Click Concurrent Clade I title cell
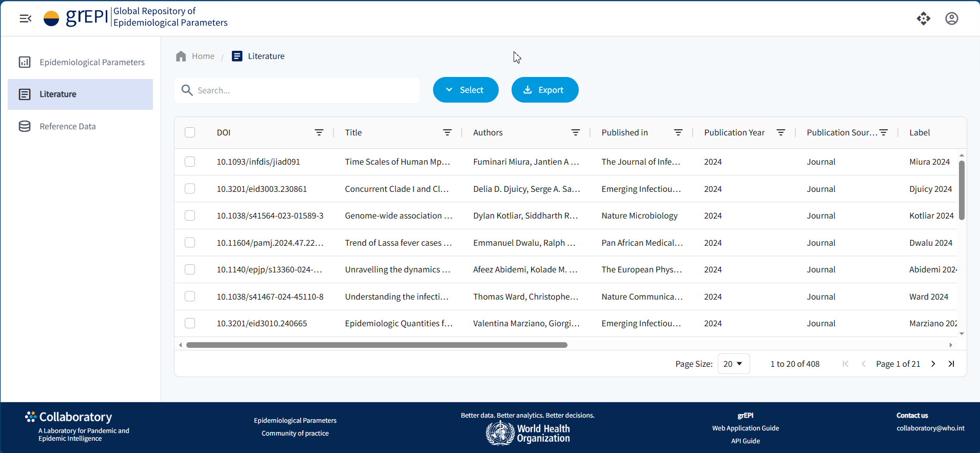This screenshot has width=980, height=453. click(x=397, y=189)
